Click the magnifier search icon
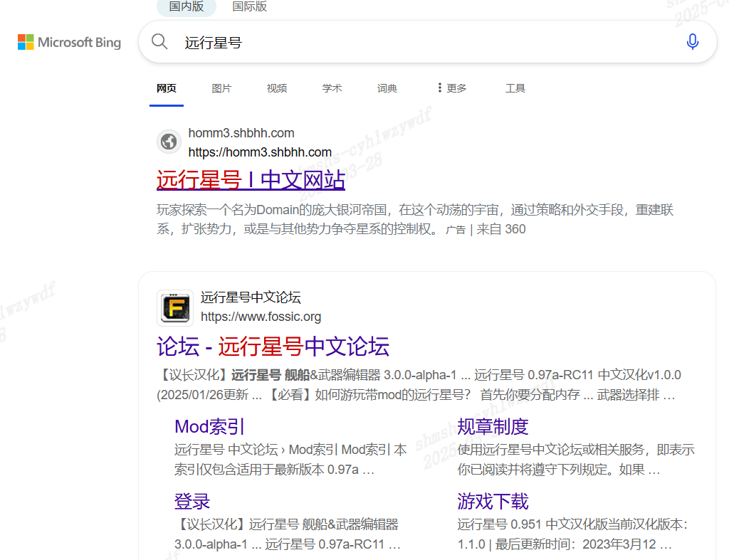Screen dimensions: 729x560 pyautogui.click(x=160, y=42)
